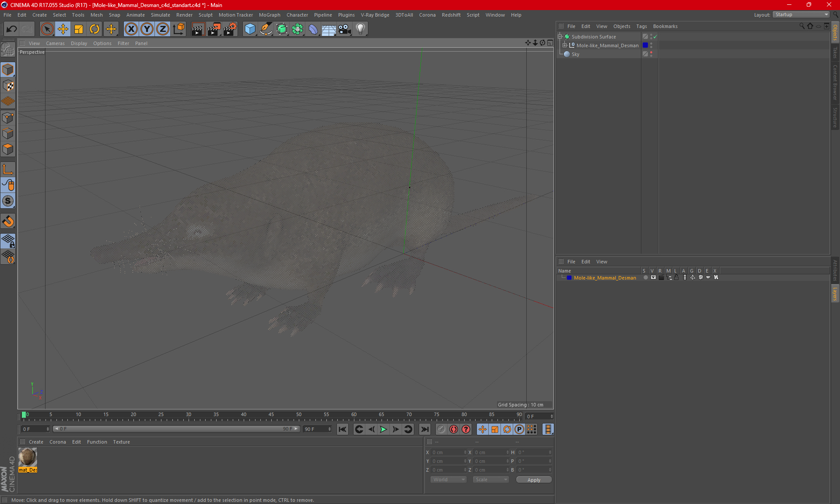Add a Camera object
Screen dimensions: 840x504
pos(345,29)
